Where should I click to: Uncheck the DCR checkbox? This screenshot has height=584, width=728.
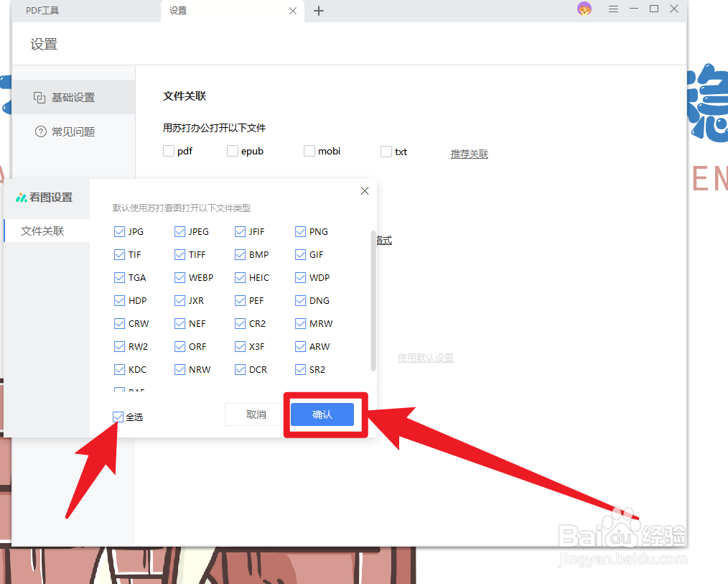pos(240,369)
